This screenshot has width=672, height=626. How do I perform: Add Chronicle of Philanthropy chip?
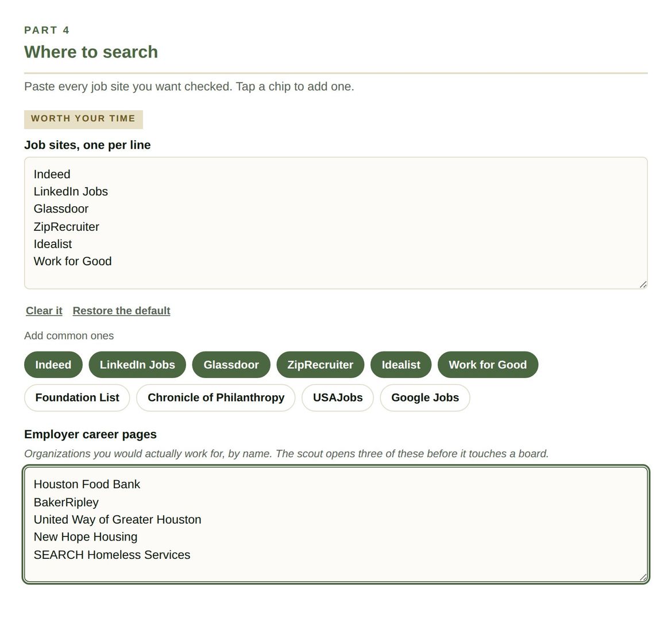(216, 397)
